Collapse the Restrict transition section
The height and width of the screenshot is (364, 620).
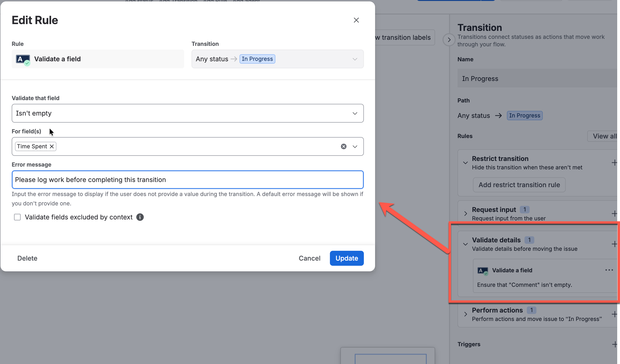coord(465,163)
